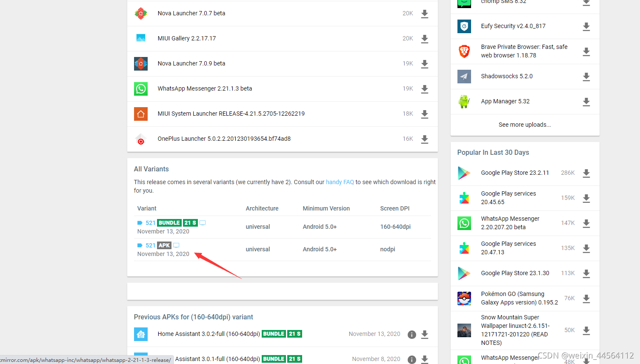This screenshot has height=364, width=640.
Task: Open the 521 BUNDLE variant link
Action: pos(151,223)
